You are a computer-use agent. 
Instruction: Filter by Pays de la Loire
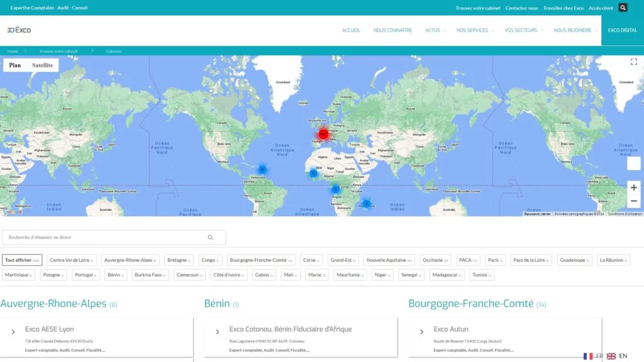tap(531, 260)
